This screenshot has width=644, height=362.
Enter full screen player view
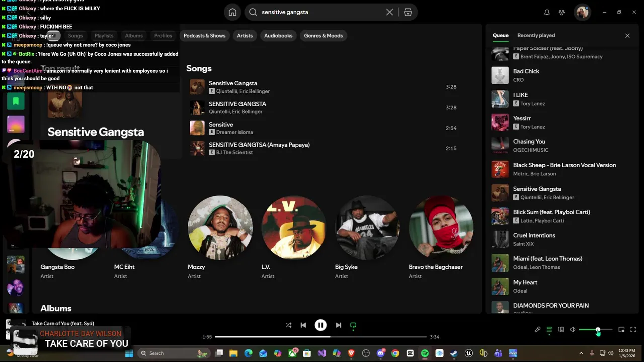[x=633, y=330]
